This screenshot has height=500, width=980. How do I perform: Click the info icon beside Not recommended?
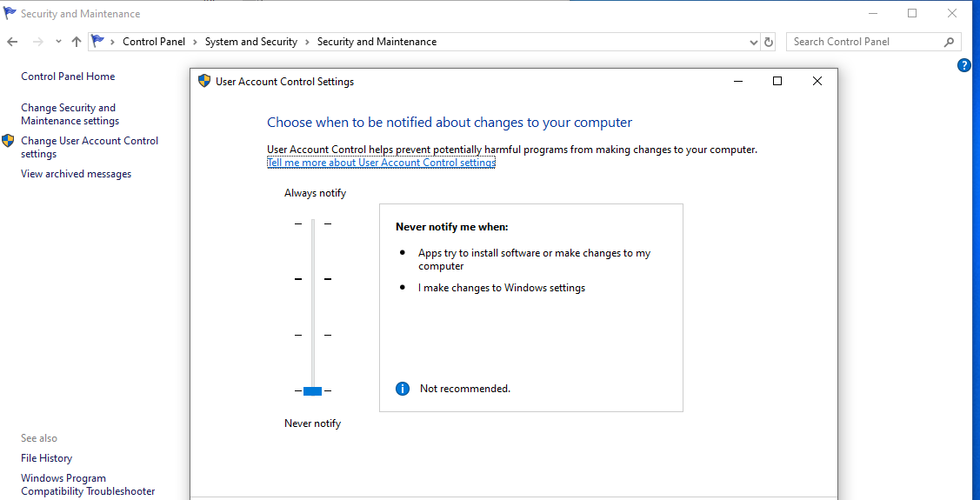pos(403,389)
